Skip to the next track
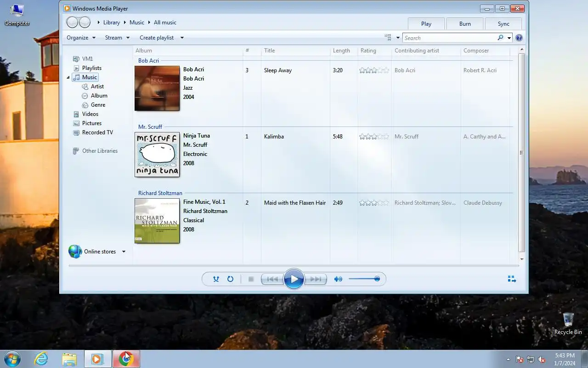588x368 pixels. click(x=316, y=279)
